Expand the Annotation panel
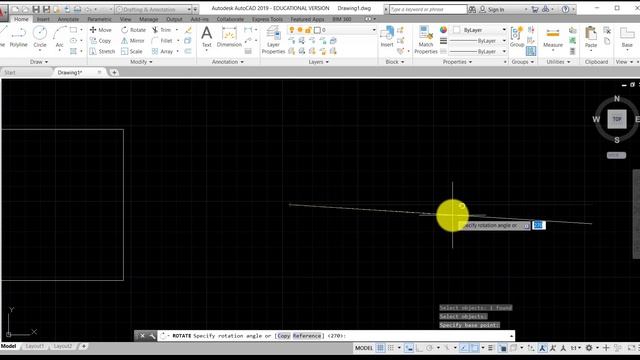Viewport: 640px width, 360px height. (x=227, y=62)
